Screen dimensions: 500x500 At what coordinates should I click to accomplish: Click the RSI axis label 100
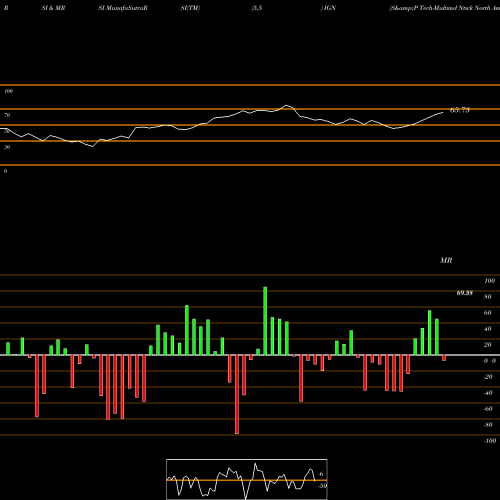8,91
